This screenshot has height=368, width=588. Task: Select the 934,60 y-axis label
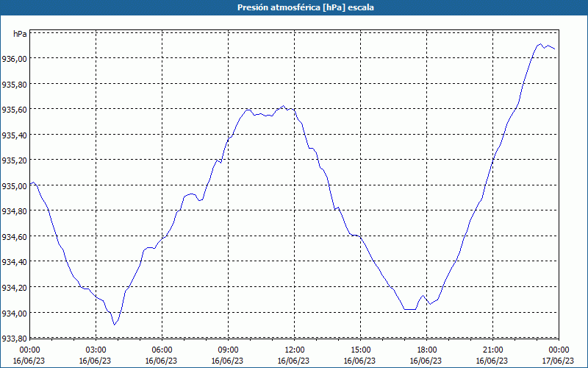(14, 236)
